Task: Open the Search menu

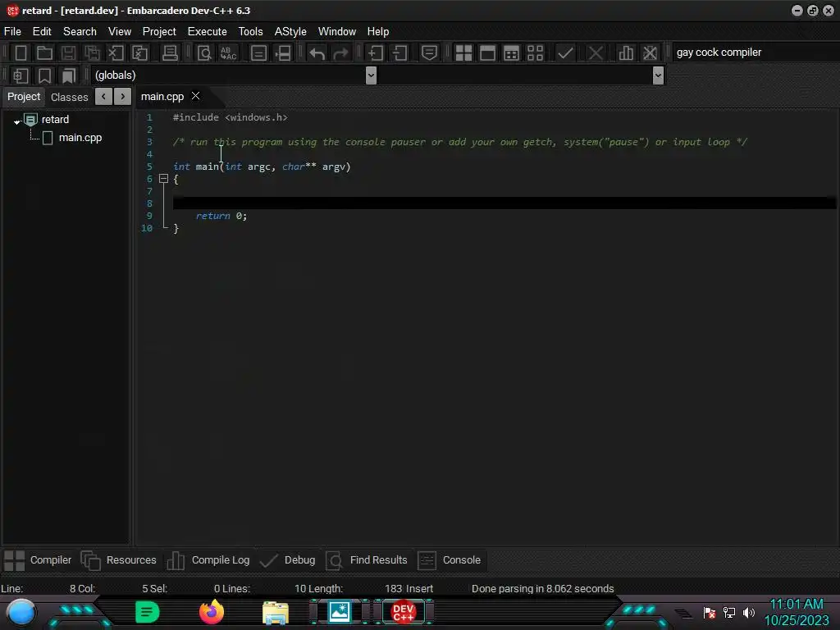Action: [80, 32]
